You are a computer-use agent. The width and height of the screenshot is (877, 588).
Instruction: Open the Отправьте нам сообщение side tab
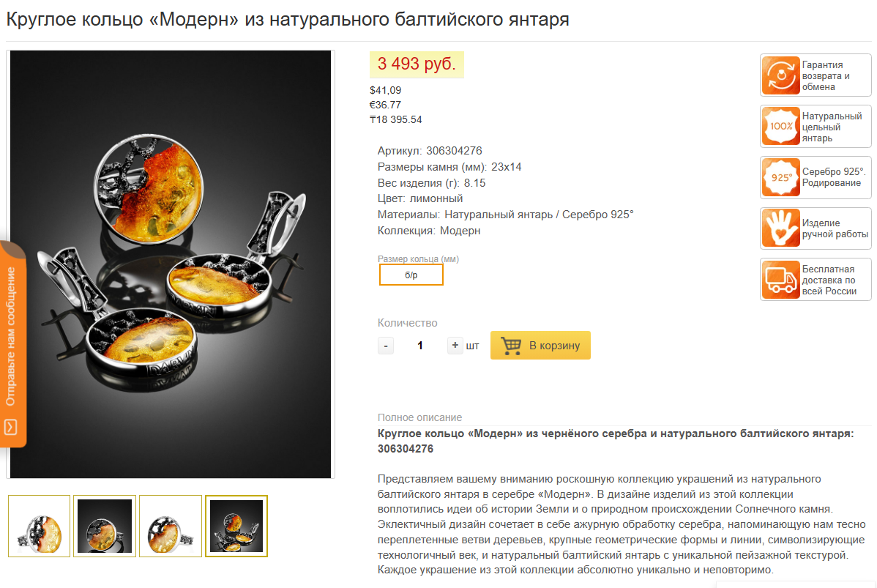point(12,343)
